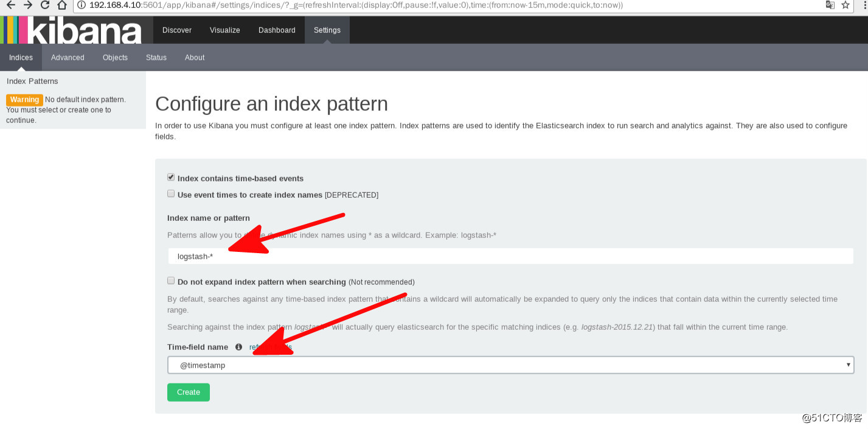This screenshot has height=429, width=868.
Task: Click the Index name or pattern label
Action: (x=209, y=218)
